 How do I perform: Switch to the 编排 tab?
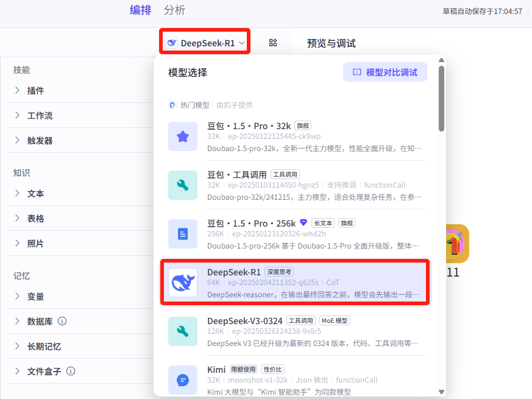(140, 10)
